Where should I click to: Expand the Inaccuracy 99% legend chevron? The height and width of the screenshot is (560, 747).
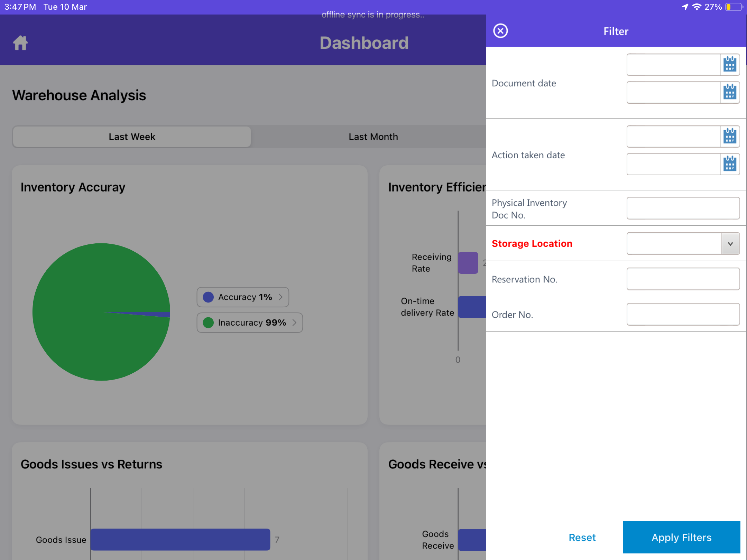[294, 323]
